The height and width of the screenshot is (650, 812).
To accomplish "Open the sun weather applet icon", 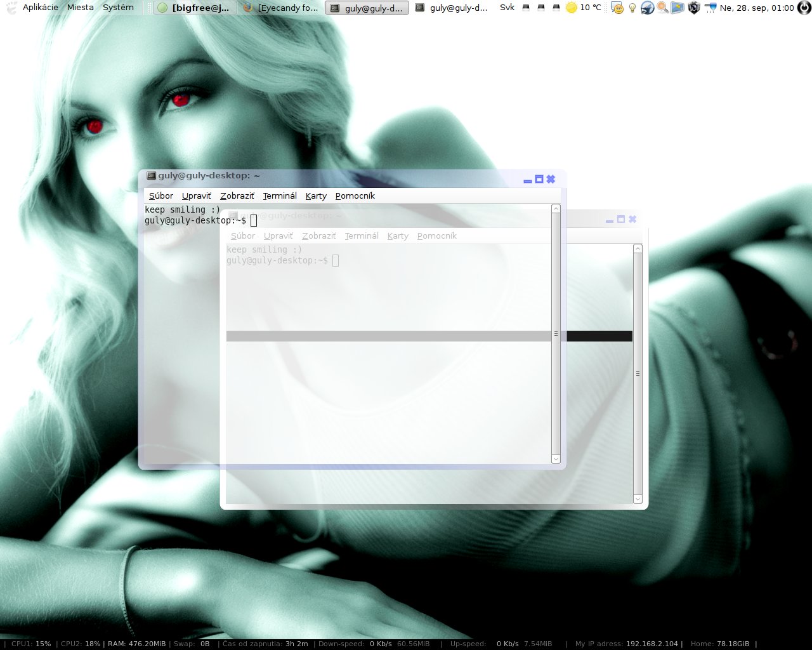I will [x=571, y=8].
